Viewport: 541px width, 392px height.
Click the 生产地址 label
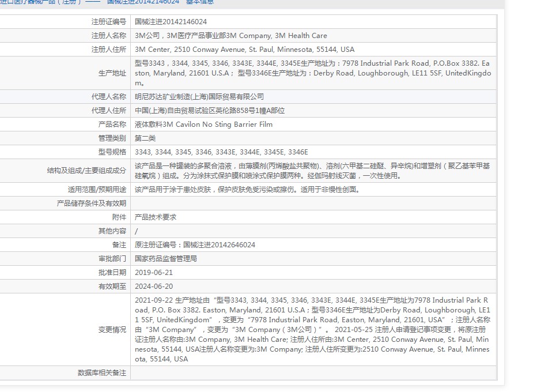coord(112,73)
